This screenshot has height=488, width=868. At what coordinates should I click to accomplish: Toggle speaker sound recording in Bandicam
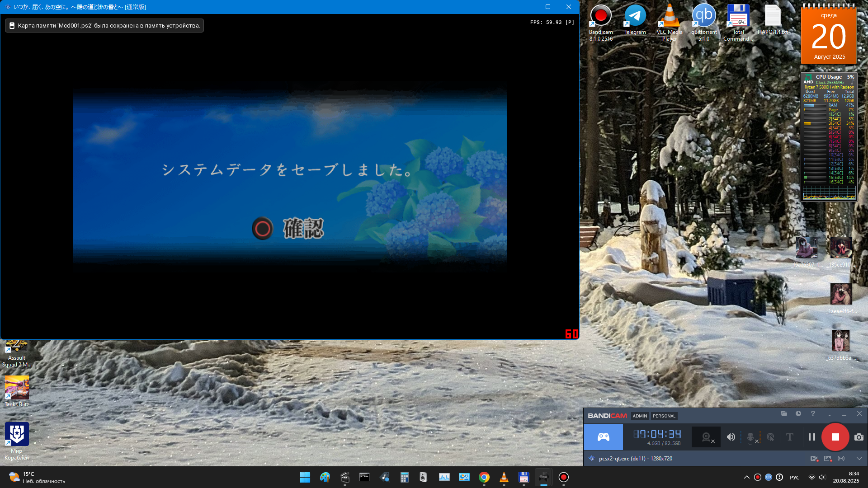(x=731, y=437)
